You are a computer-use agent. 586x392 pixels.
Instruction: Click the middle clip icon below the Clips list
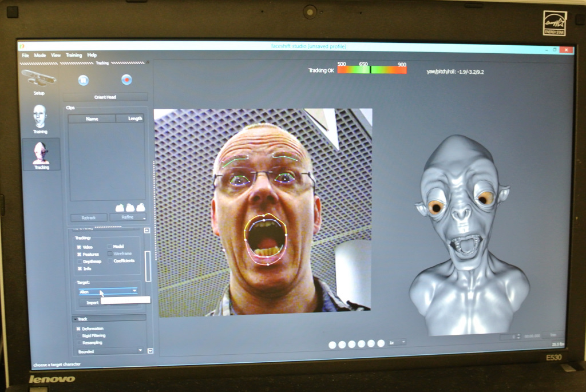[130, 207]
